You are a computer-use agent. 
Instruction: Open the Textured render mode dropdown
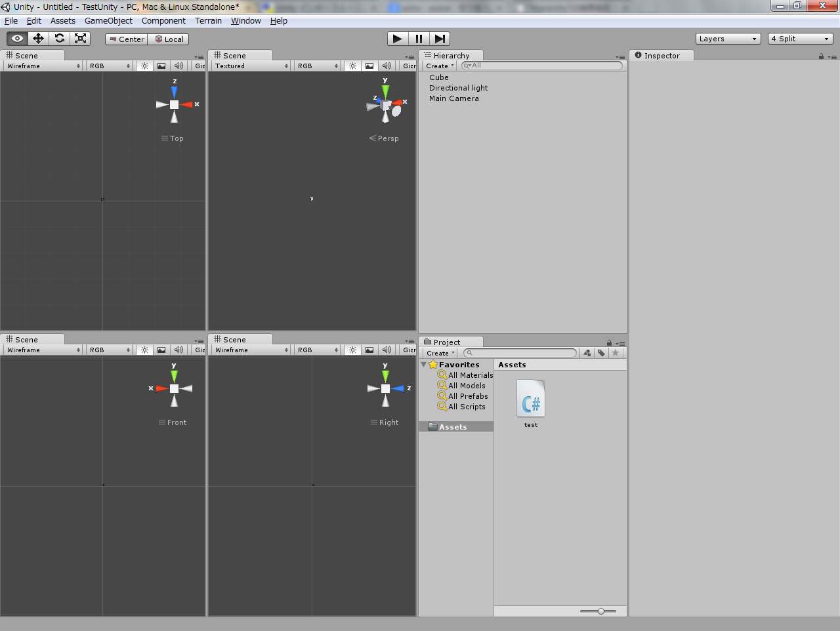(x=250, y=66)
